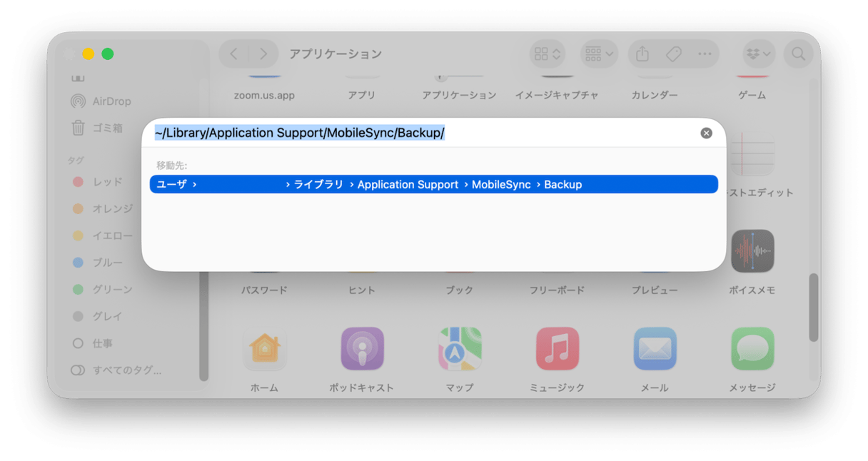Open the Messages (メッセージ) app

point(752,349)
